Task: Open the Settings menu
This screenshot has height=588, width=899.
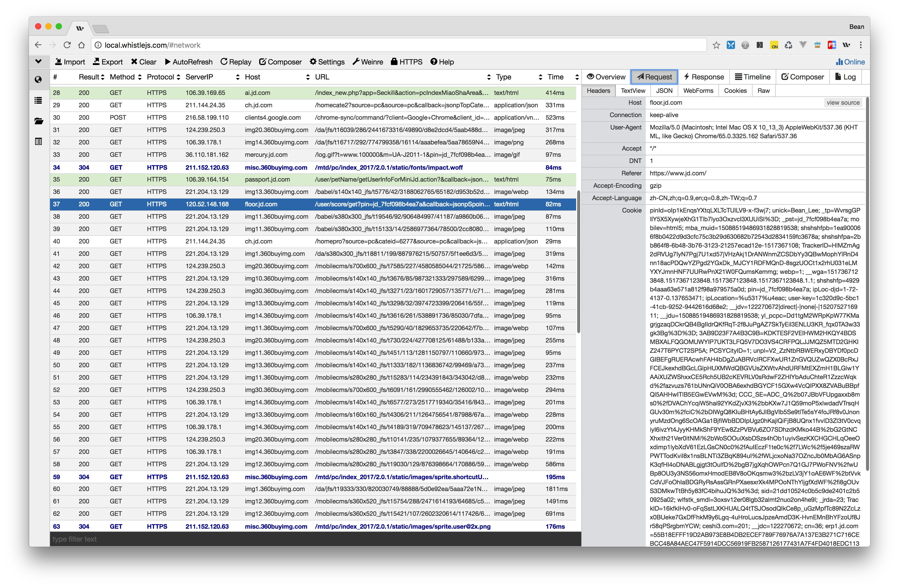Action: pyautogui.click(x=327, y=62)
